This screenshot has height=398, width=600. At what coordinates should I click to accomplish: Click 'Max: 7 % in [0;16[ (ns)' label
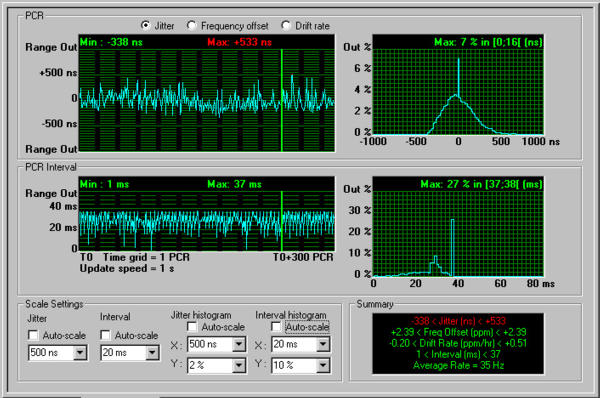(x=488, y=42)
